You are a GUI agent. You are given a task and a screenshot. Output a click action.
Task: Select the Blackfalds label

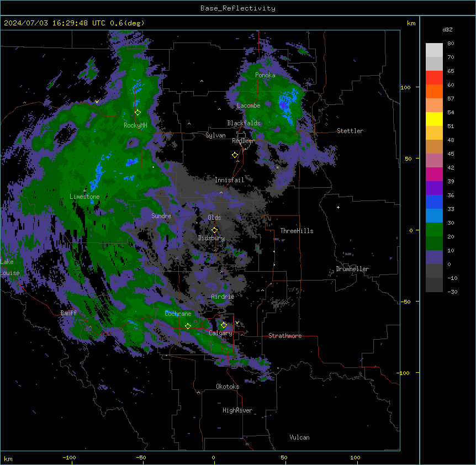244,123
